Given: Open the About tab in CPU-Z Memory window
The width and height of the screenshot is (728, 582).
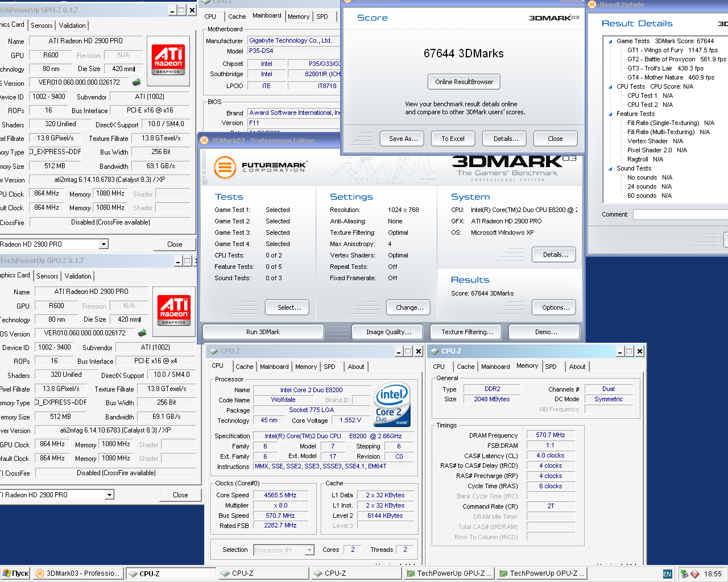Looking at the screenshot, I should (x=577, y=367).
